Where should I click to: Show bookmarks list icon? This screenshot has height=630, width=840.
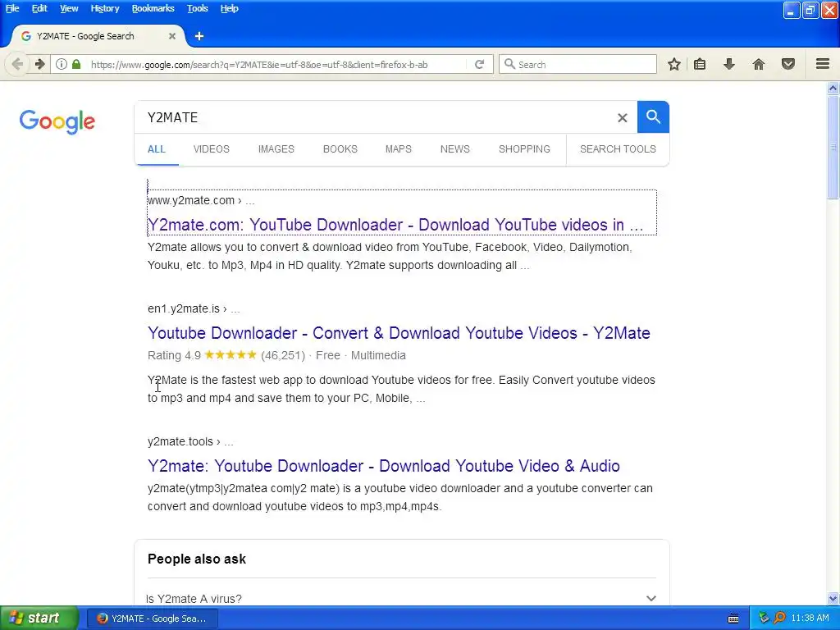pos(700,64)
